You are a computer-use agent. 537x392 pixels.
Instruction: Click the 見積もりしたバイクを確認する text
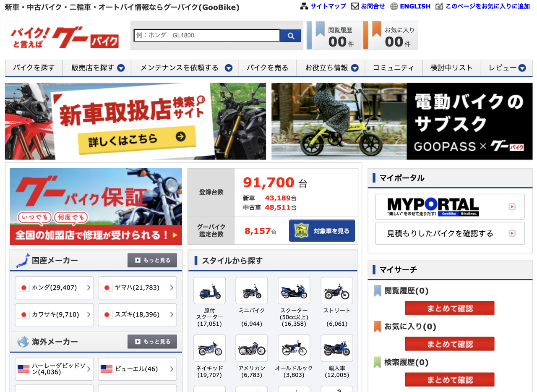click(x=440, y=233)
